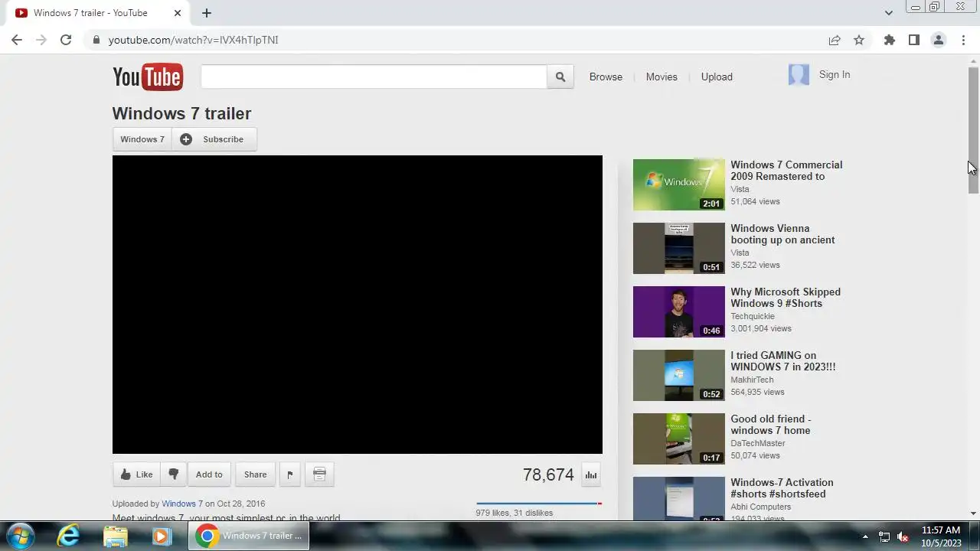Open the Windows Start orb

click(20, 536)
